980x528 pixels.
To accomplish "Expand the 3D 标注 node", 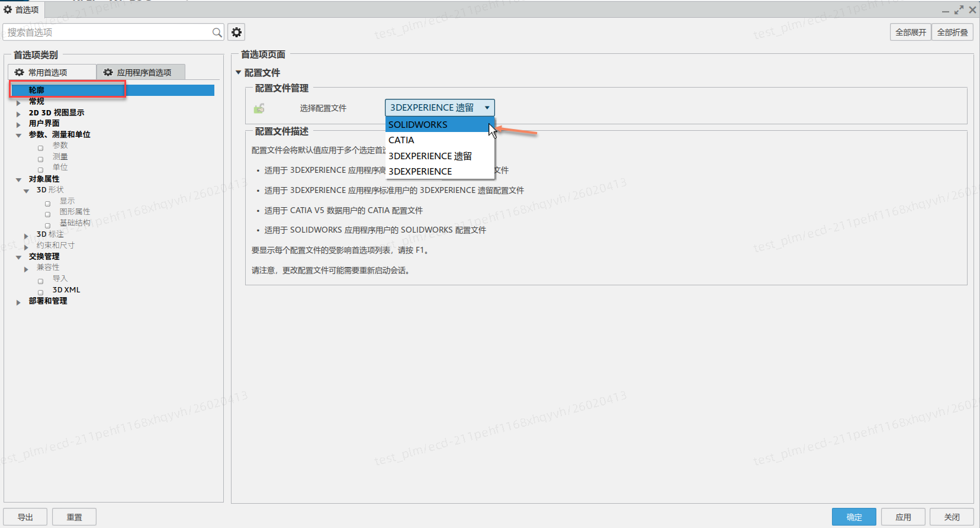I will (x=26, y=236).
